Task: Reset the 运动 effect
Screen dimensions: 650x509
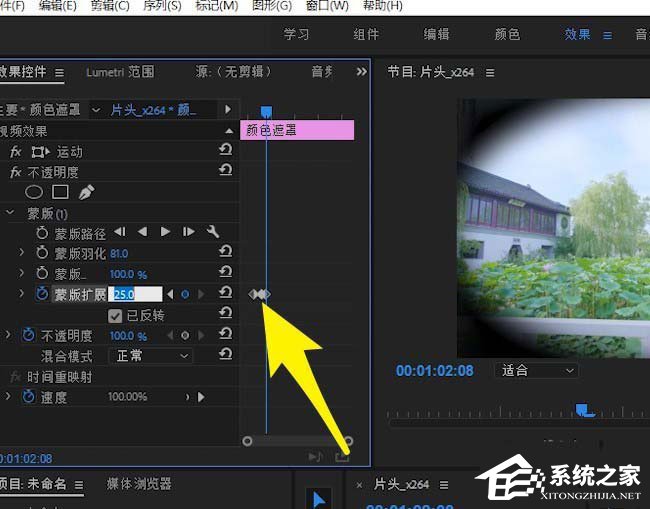Action: point(226,149)
